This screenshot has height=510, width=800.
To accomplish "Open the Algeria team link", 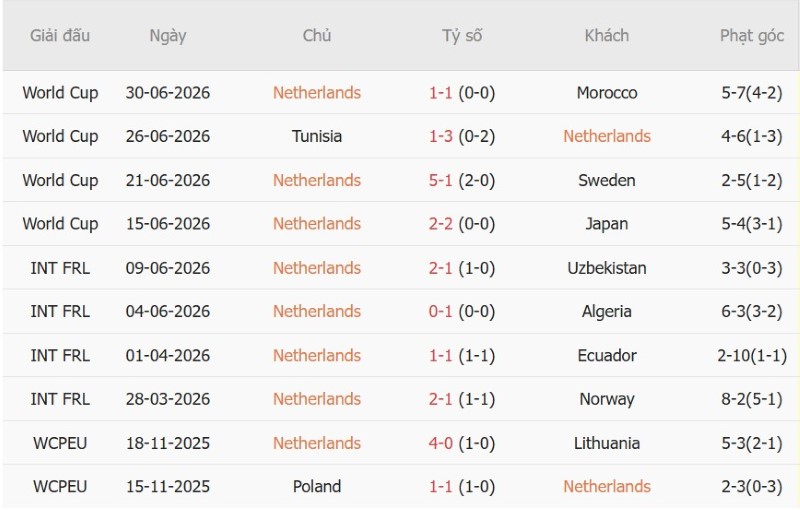I will coord(607,312).
